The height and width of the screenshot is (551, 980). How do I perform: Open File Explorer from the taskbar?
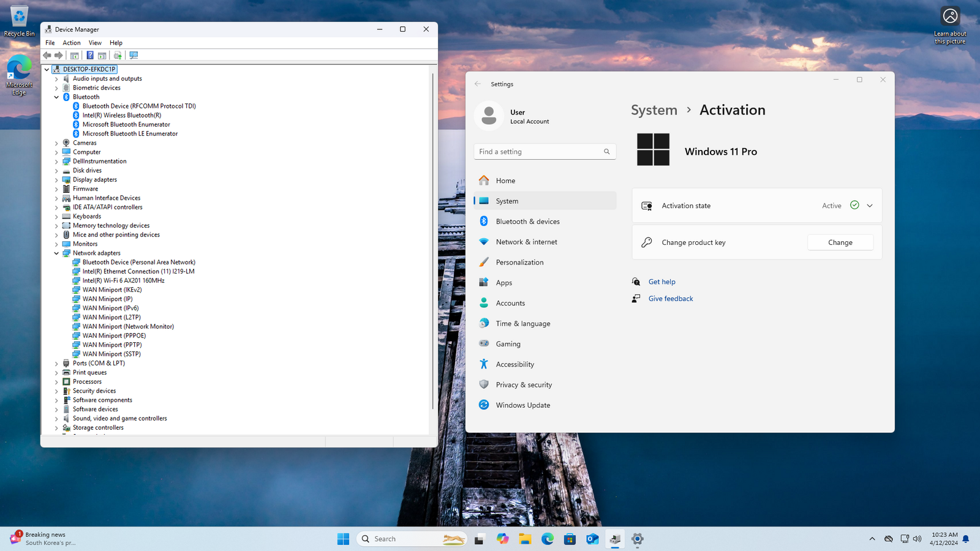point(525,539)
